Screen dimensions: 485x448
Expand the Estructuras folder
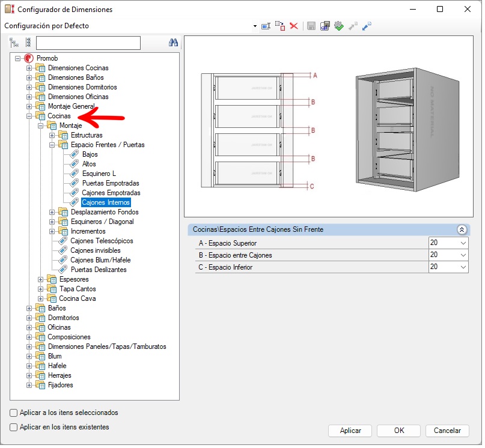pyautogui.click(x=52, y=135)
